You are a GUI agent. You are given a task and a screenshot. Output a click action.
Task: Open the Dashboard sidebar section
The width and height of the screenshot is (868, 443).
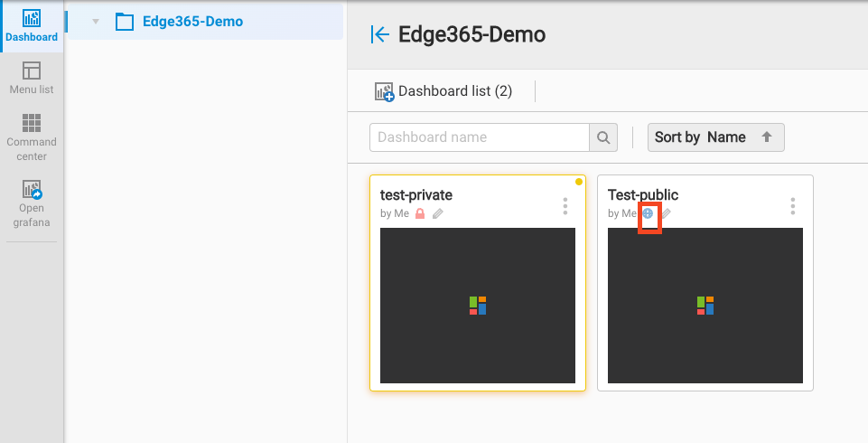pyautogui.click(x=32, y=26)
